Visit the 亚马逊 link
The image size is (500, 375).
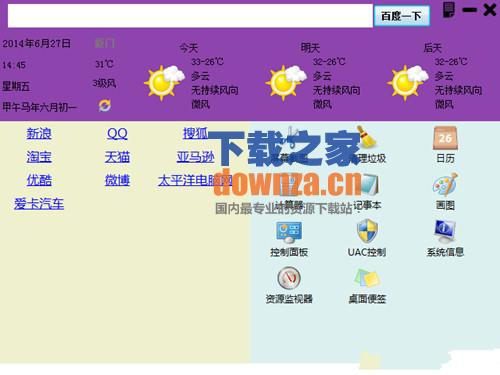196,157
